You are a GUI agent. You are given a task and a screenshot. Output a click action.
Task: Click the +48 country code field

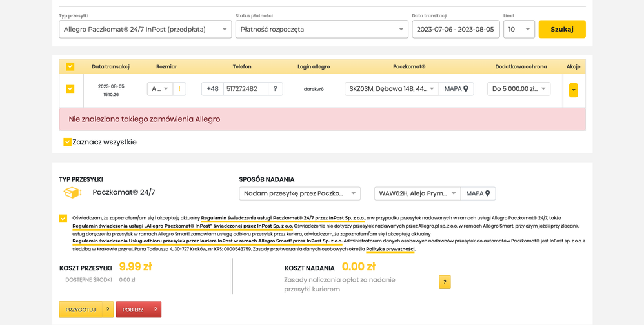(x=212, y=88)
